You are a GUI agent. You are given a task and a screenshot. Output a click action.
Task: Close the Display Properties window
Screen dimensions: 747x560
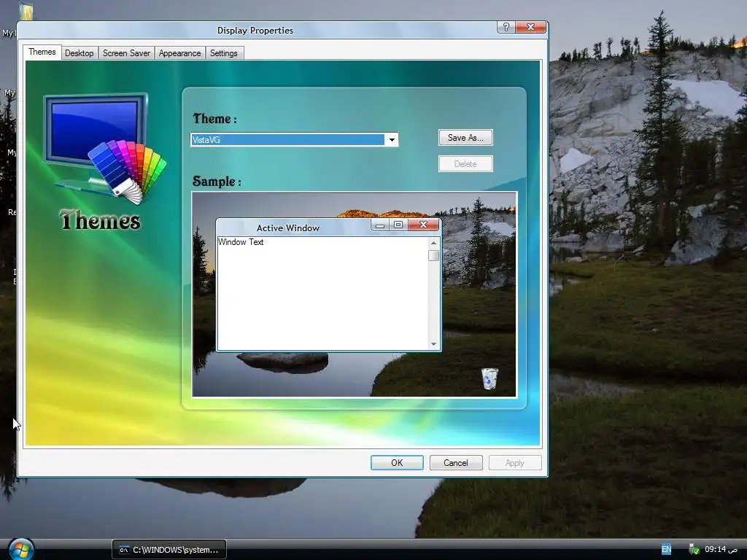[530, 27]
